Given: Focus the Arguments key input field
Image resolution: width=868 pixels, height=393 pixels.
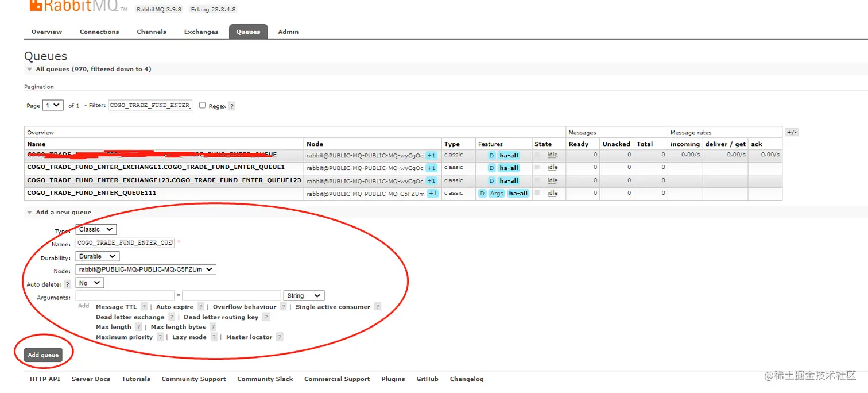Looking at the screenshot, I should click(x=125, y=296).
